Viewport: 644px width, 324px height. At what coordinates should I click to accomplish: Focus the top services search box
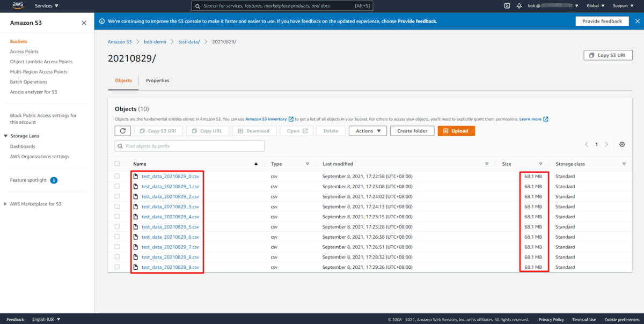pos(282,6)
